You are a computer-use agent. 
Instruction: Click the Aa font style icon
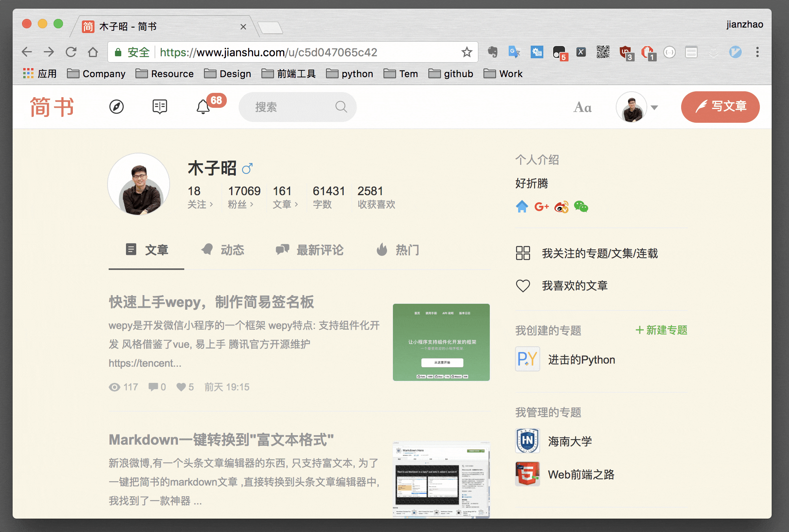click(583, 107)
